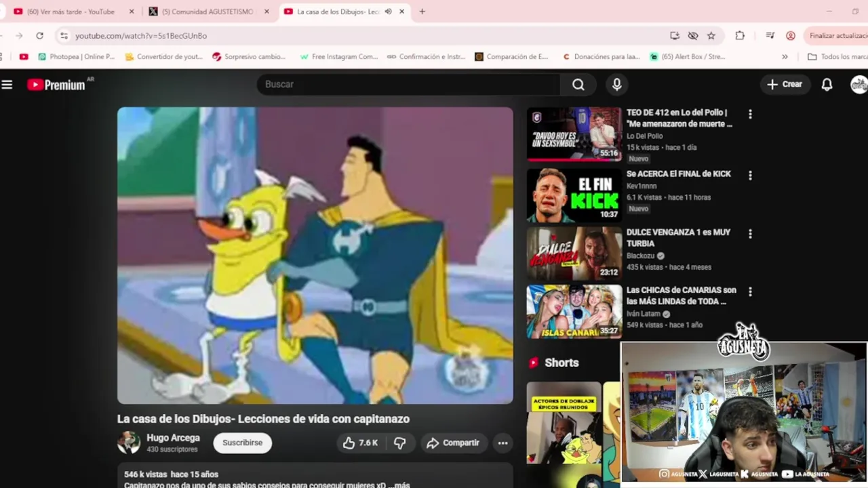Image resolution: width=868 pixels, height=488 pixels.
Task: Open the Blackozu channel name
Action: coord(641,256)
